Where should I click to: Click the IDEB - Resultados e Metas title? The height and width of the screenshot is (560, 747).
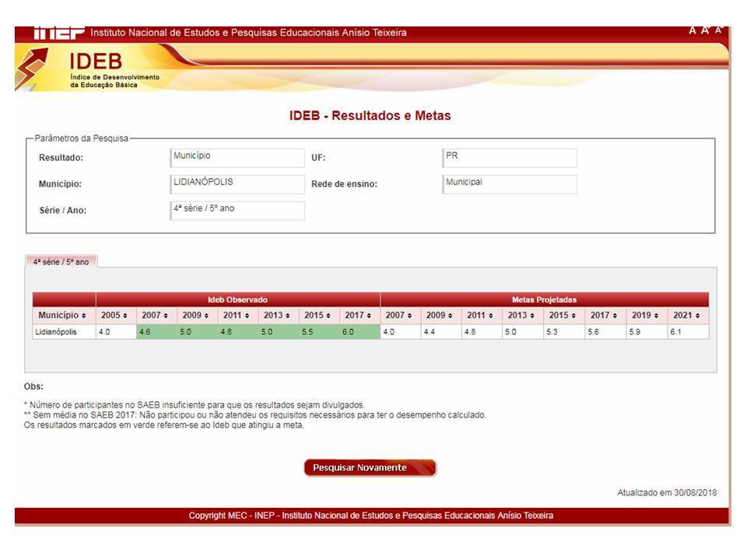[370, 116]
